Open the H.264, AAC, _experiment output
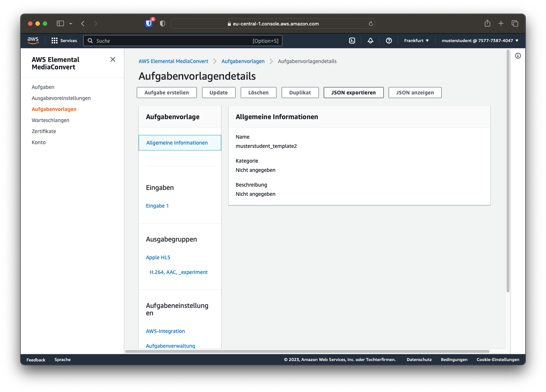546x392 pixels. [x=179, y=272]
